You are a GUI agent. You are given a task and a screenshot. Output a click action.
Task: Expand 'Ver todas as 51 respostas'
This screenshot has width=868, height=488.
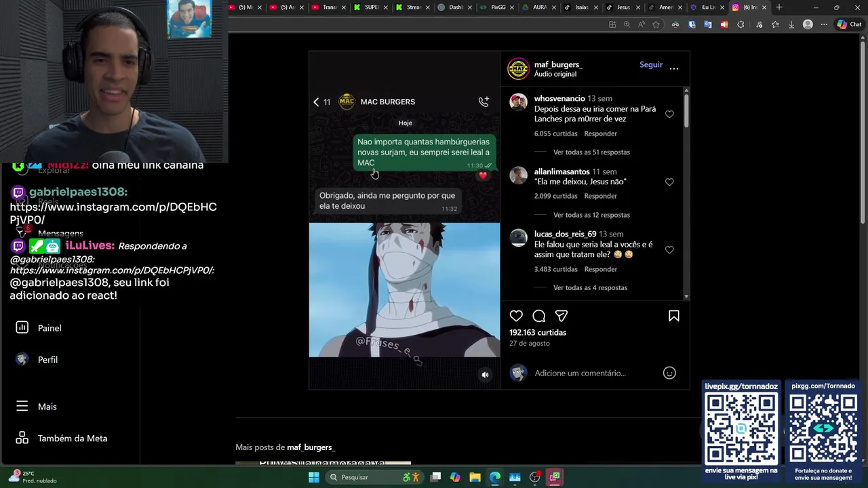click(591, 152)
